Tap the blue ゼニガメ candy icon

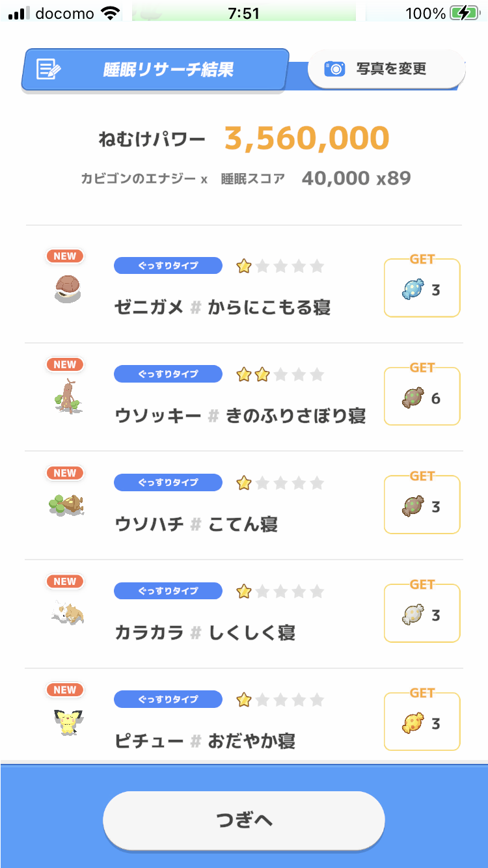[413, 289]
